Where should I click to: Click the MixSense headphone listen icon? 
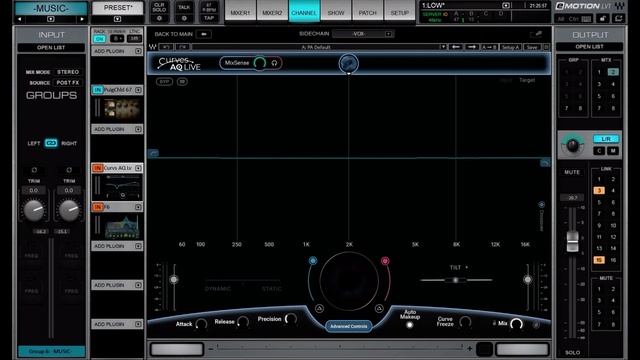tap(275, 63)
